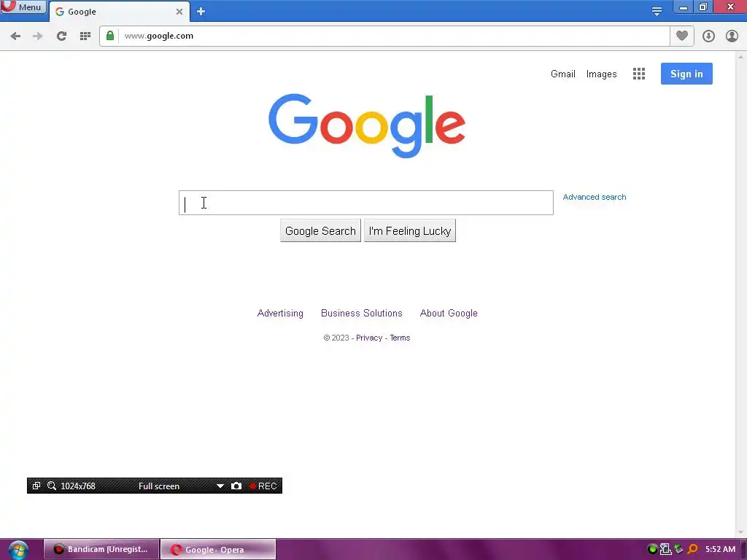Open About Google link
Screen dimensions: 747x560
(x=449, y=314)
